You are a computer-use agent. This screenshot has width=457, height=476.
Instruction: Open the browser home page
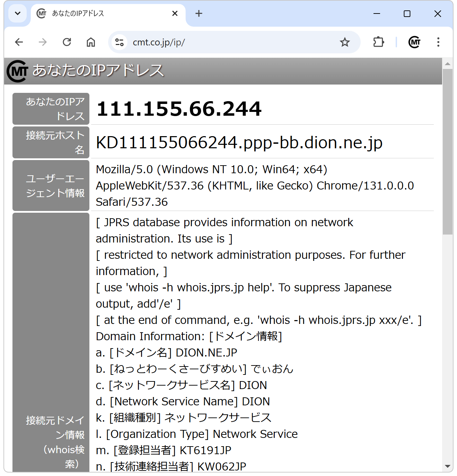pos(91,42)
